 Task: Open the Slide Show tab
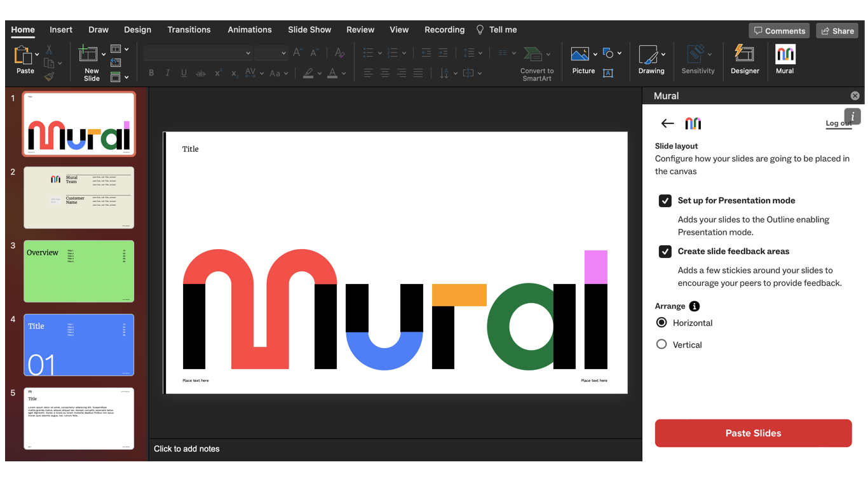(309, 30)
